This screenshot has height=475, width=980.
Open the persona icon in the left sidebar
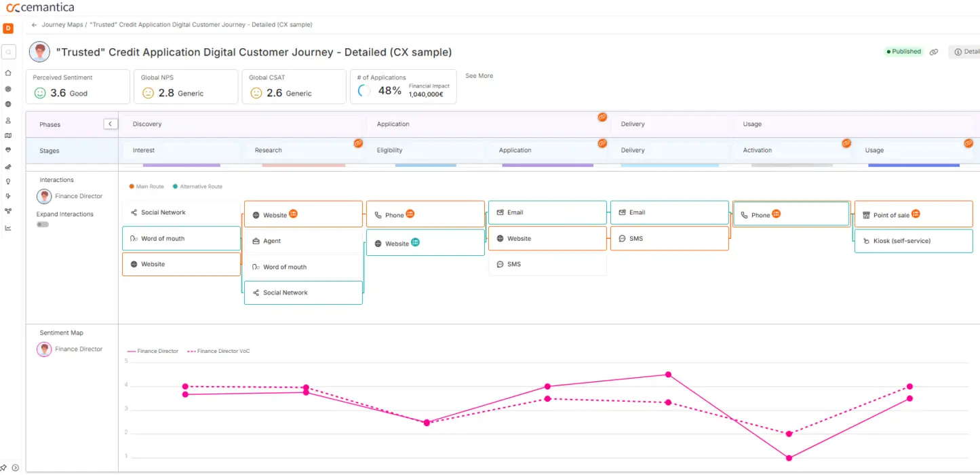tap(8, 119)
